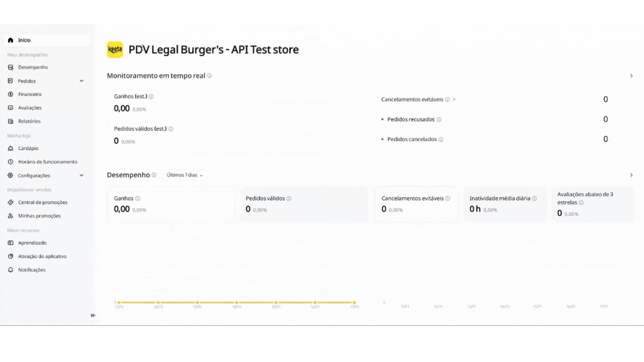644x362 pixels.
Task: Expand the Configurações submenu chevron
Action: (x=82, y=175)
